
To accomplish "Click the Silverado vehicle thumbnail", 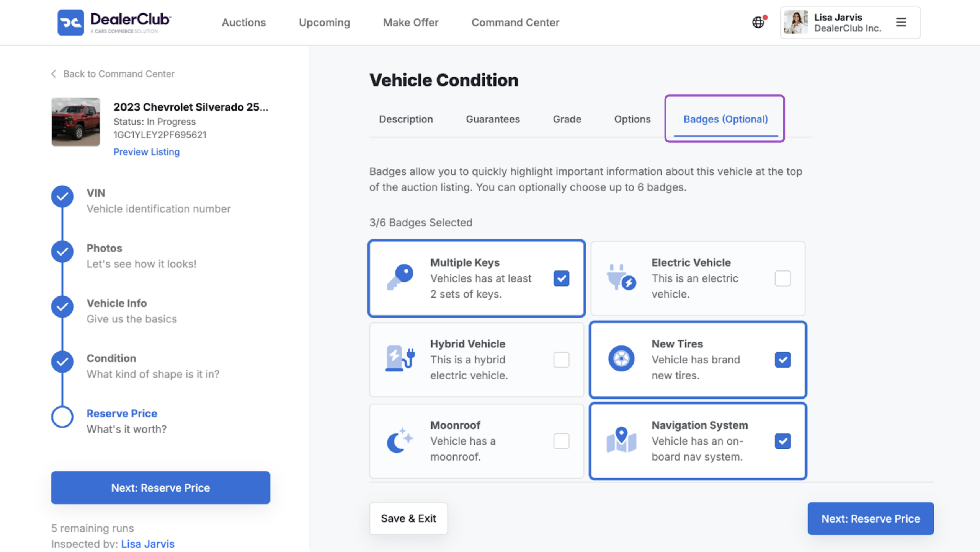I will point(76,122).
